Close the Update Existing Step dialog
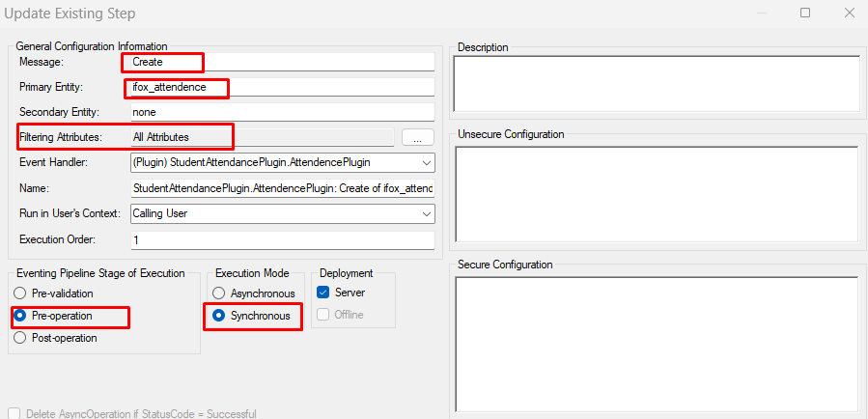Image resolution: width=868 pixels, height=419 pixels. [x=848, y=13]
